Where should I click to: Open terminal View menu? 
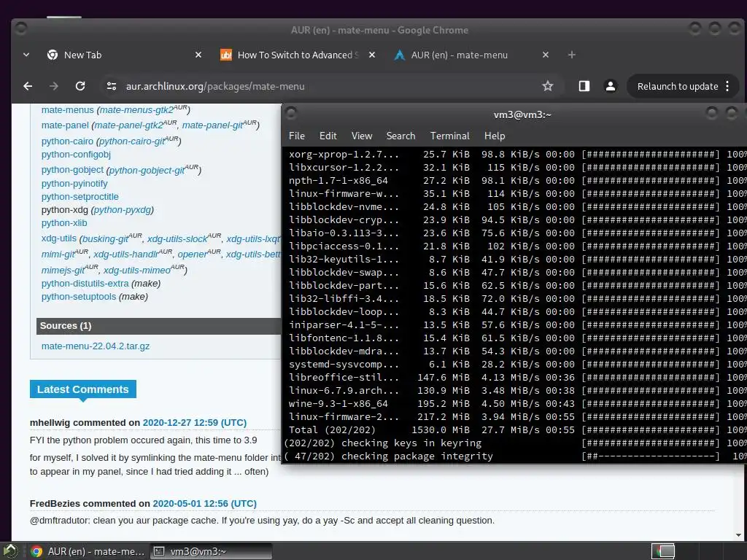point(362,136)
